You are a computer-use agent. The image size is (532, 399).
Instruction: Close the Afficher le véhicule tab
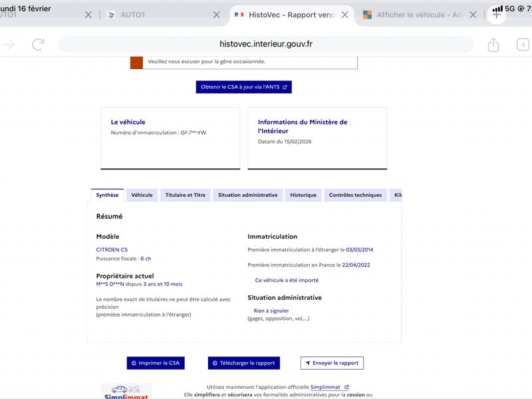click(x=473, y=15)
